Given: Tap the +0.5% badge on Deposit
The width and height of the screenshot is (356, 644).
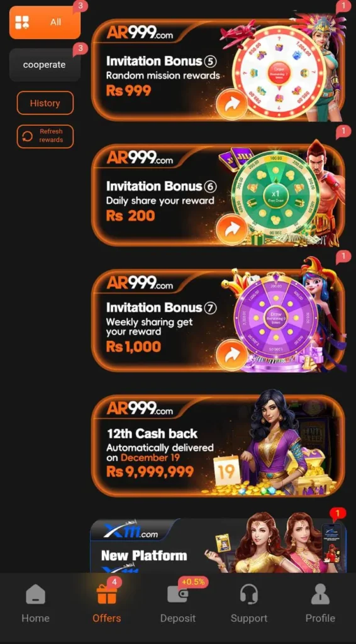Looking at the screenshot, I should [193, 582].
